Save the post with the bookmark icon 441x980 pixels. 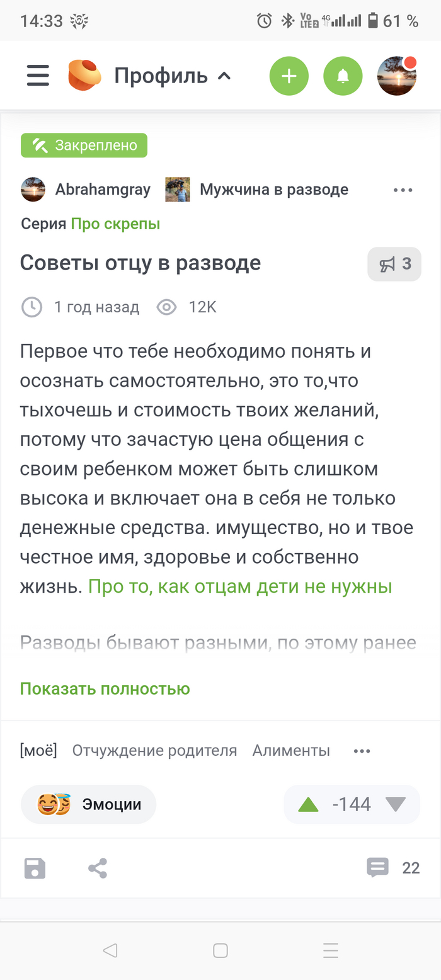[x=35, y=867]
